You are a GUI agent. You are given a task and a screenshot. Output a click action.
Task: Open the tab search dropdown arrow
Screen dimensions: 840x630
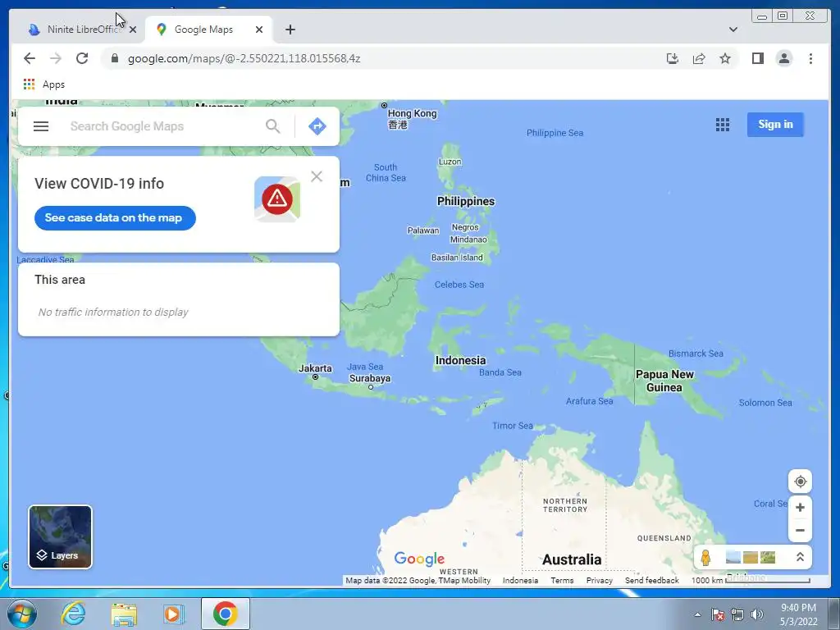[733, 30]
